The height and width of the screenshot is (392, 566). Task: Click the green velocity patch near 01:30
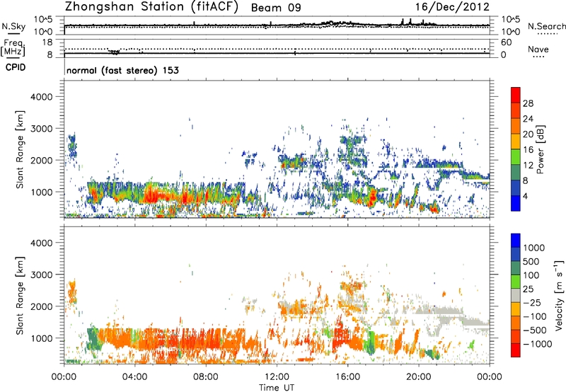pos(93,338)
